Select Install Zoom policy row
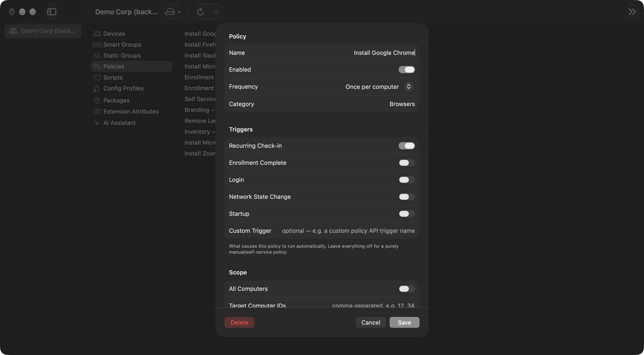644x355 pixels. (200, 153)
